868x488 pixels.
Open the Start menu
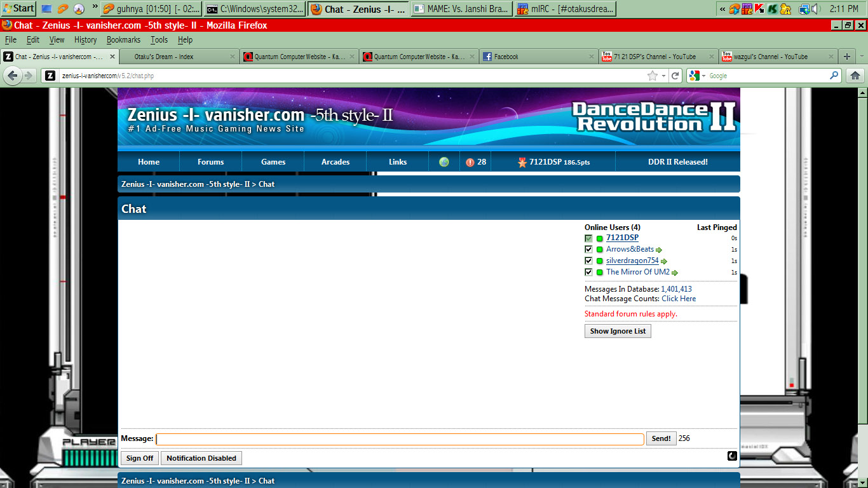pyautogui.click(x=18, y=8)
